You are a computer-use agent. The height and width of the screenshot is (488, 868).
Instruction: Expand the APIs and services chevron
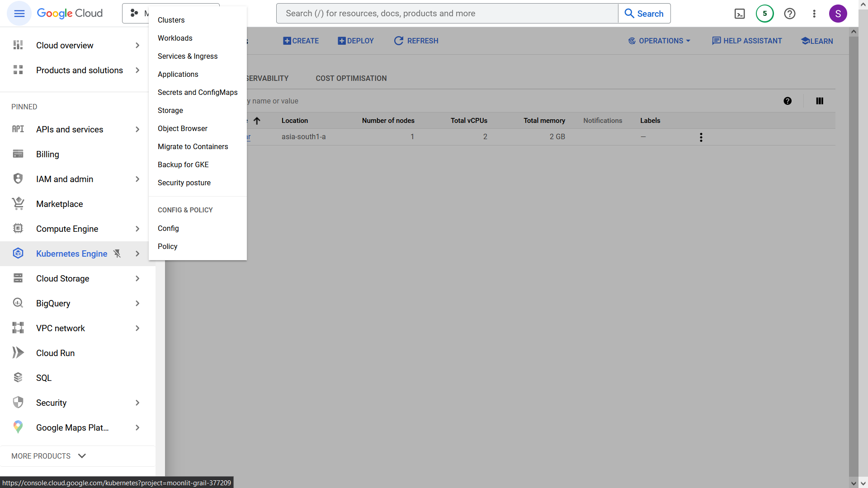pyautogui.click(x=137, y=129)
